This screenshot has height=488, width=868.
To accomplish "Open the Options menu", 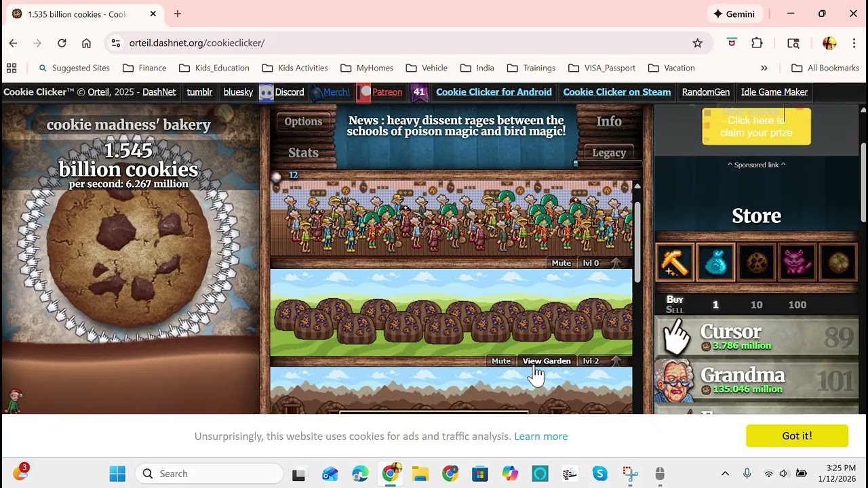I will [x=303, y=121].
